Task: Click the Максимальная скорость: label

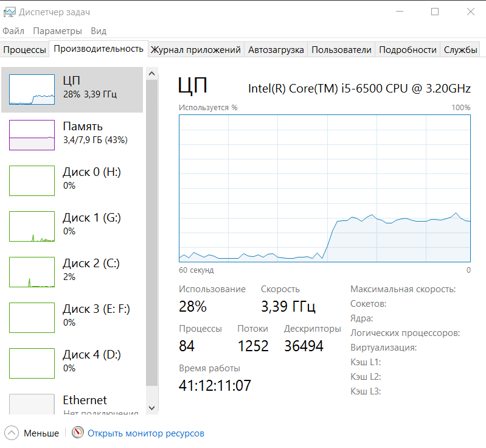Action: (403, 289)
